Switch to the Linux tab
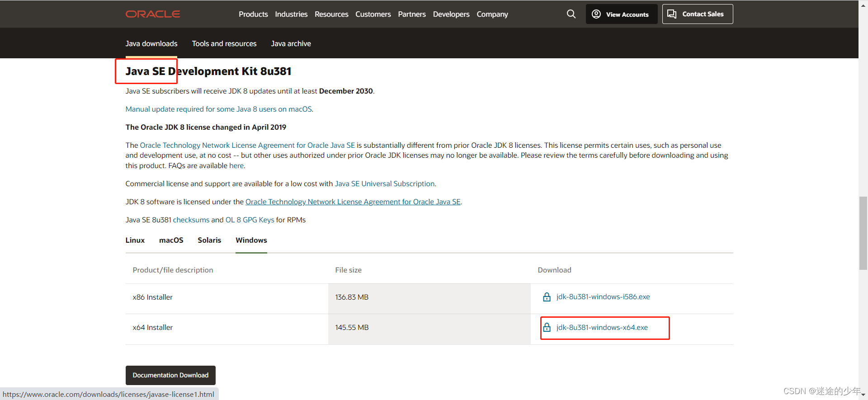Image resolution: width=868 pixels, height=400 pixels. (135, 240)
